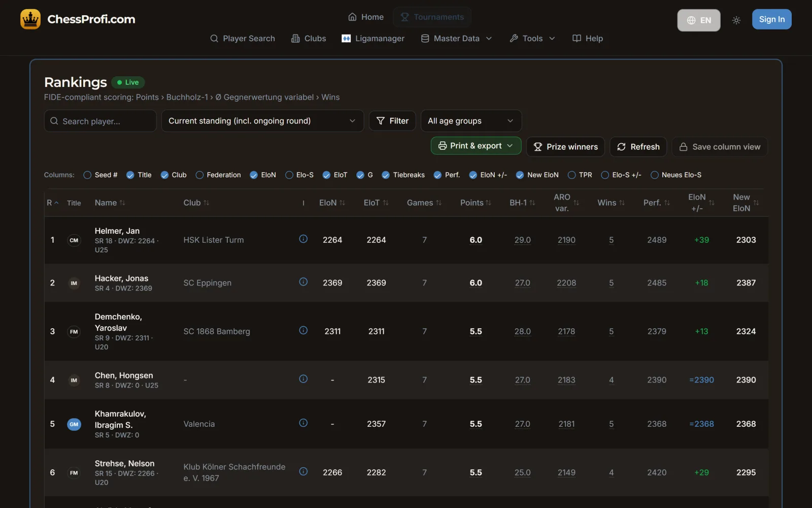The image size is (812, 508).
Task: Open Ligamanager navigation item
Action: (373, 39)
